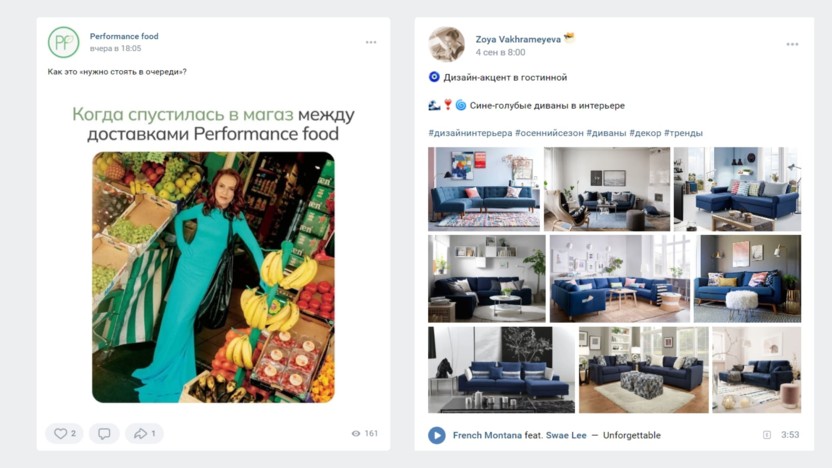
Task: Open the Performance food post options menu
Action: tap(371, 42)
